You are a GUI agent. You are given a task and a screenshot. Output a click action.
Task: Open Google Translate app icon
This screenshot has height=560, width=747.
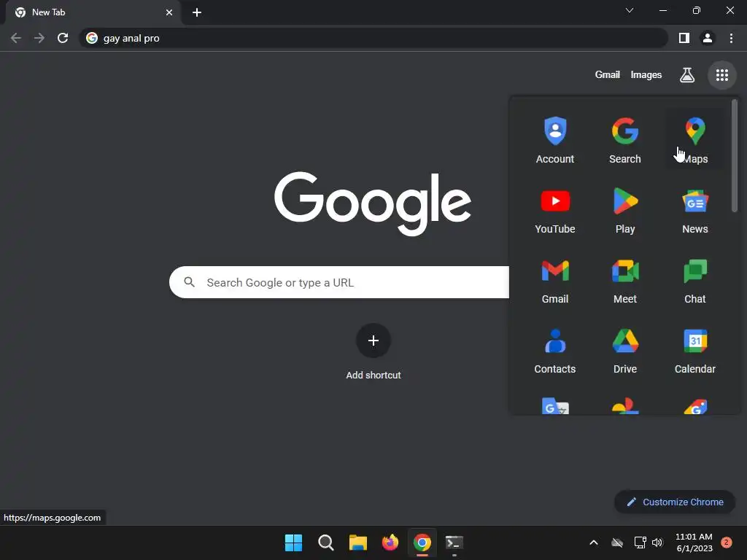pos(555,405)
